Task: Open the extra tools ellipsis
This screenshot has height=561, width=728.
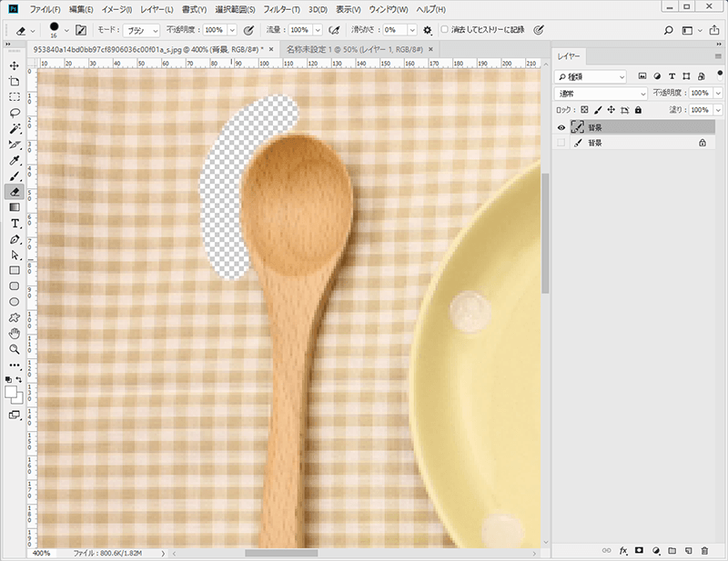Action: (x=15, y=366)
